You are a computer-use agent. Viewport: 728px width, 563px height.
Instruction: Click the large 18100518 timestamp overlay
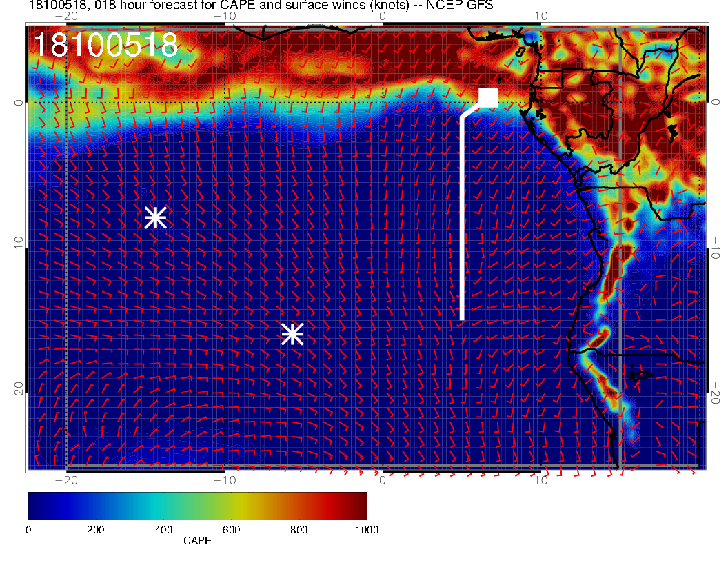(106, 46)
